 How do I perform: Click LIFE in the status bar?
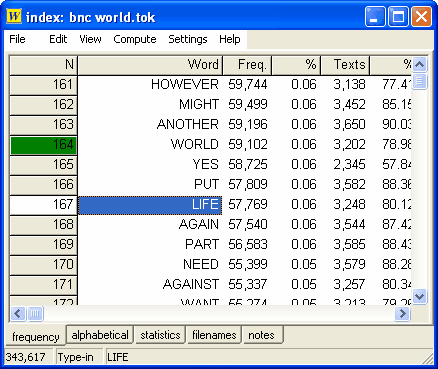click(117, 357)
